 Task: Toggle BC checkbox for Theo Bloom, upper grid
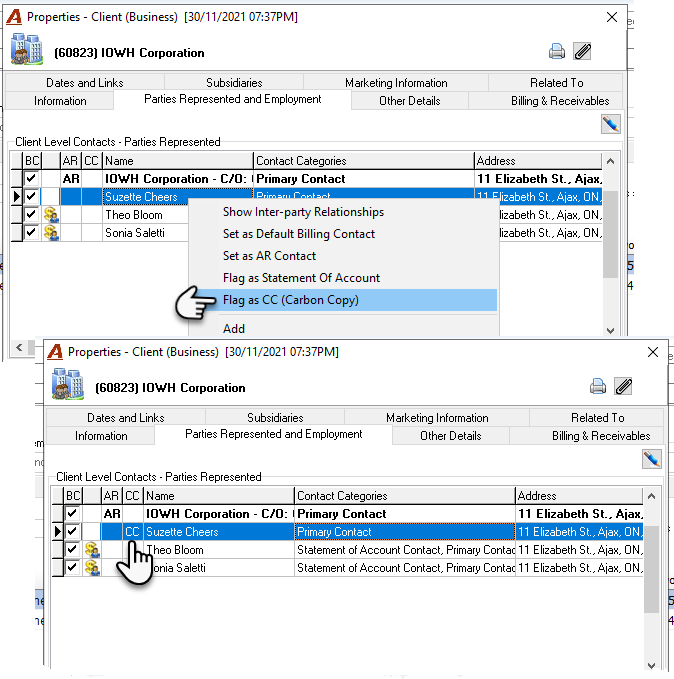(x=31, y=215)
